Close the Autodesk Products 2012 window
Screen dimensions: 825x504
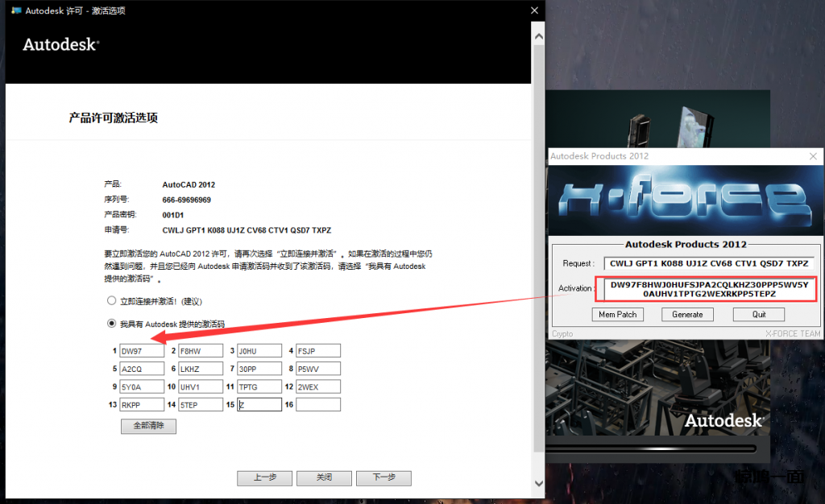tap(813, 156)
